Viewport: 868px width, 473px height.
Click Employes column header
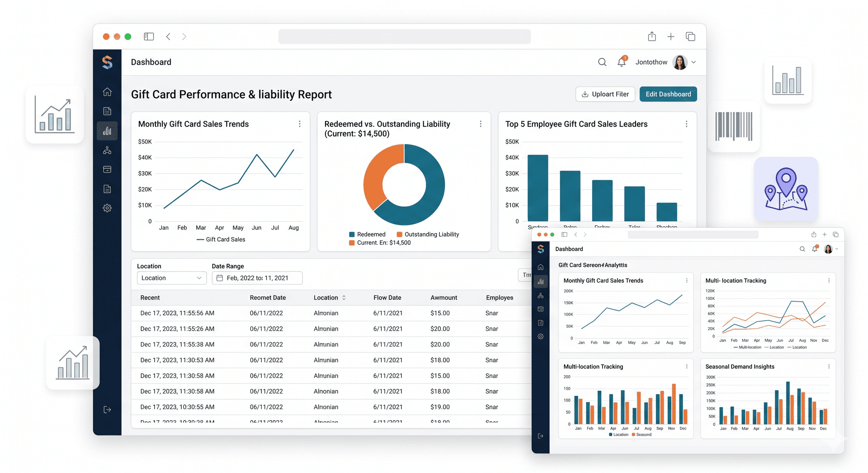coord(500,298)
